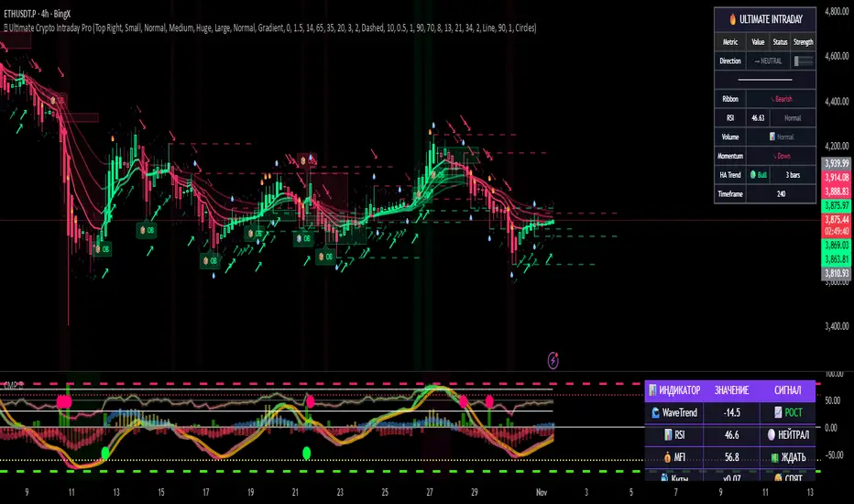This screenshot has width=854, height=504.
Task: Click the chart icon beside ИНДИКАТОР header
Action: 652,390
